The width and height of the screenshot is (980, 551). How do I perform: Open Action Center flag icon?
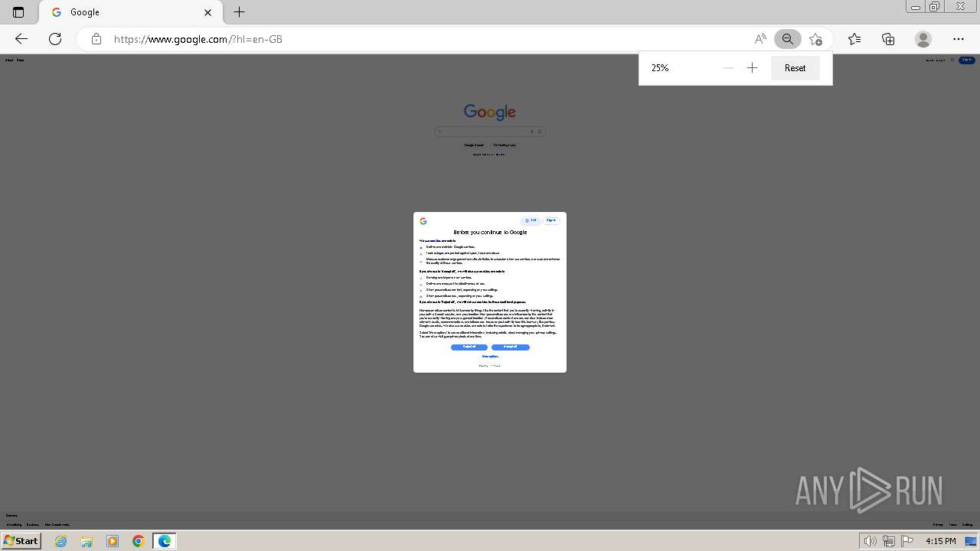click(907, 541)
